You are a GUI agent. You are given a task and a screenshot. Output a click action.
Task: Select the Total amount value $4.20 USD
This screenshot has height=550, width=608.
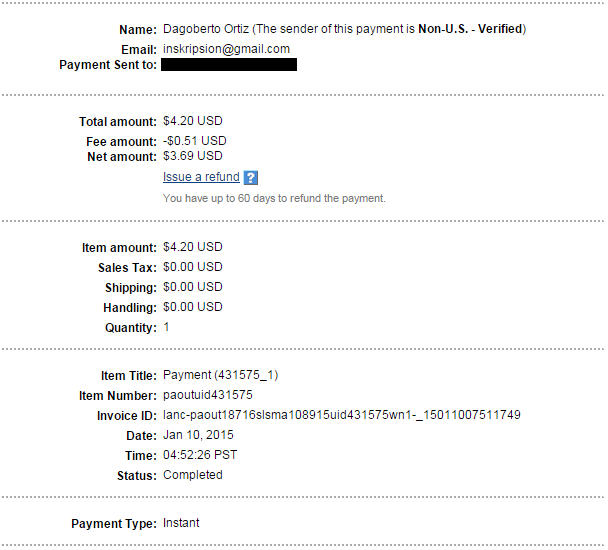point(193,122)
